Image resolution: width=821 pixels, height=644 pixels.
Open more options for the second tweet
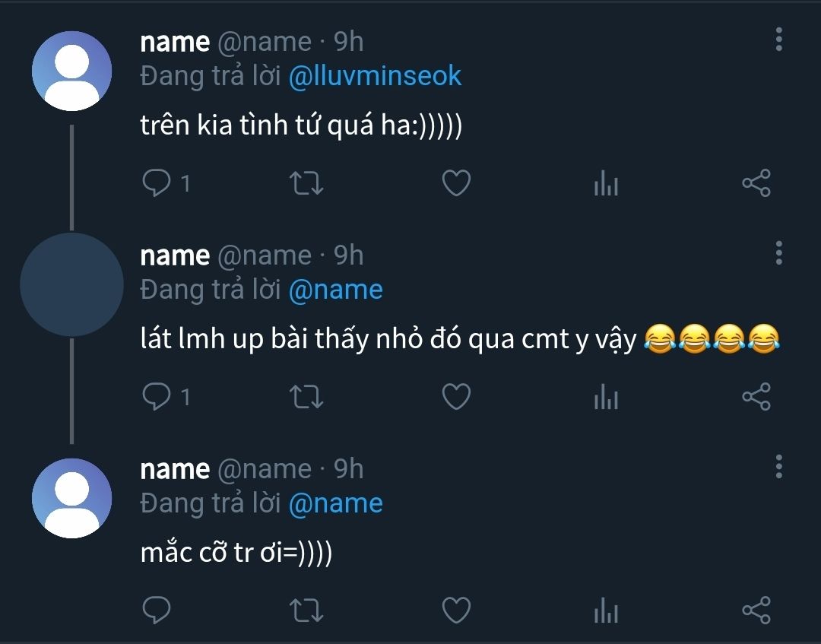(x=778, y=252)
